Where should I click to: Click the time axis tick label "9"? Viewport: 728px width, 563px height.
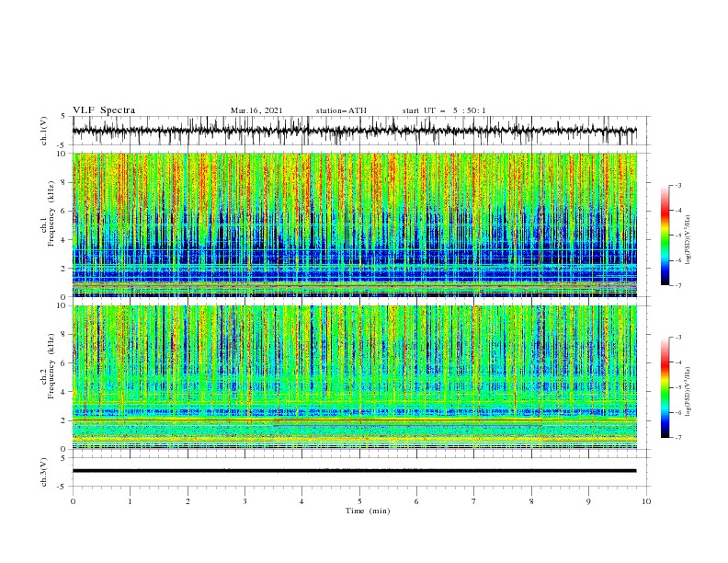(588, 501)
